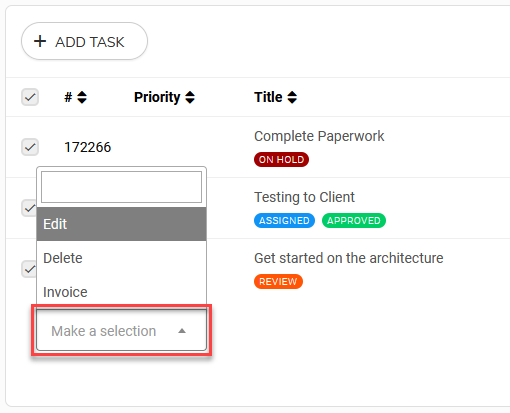Open the Complete Paperwork task
This screenshot has height=413, width=510.
click(319, 136)
